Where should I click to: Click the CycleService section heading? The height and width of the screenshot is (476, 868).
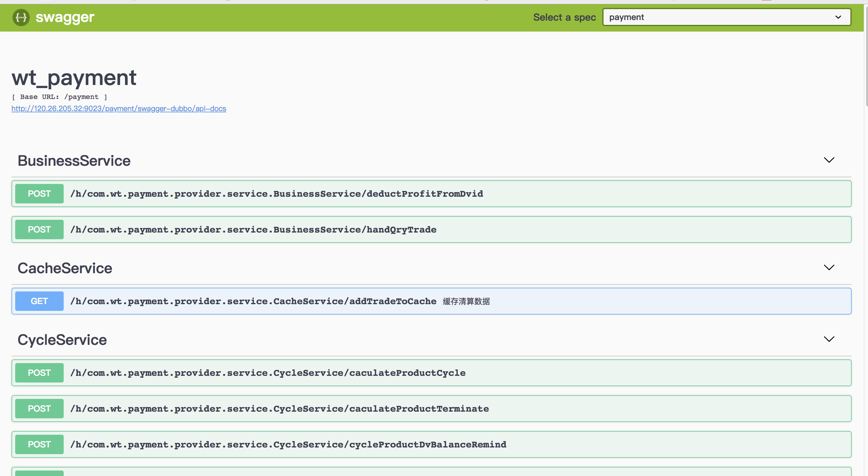point(62,340)
